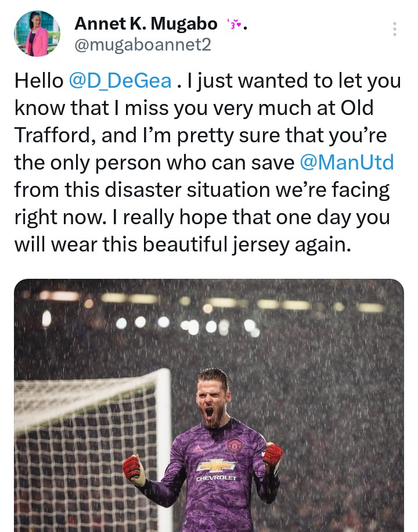Click the Chevrolet logo on the purple jersey
Screen dimensions: 418x532
coord(215,466)
